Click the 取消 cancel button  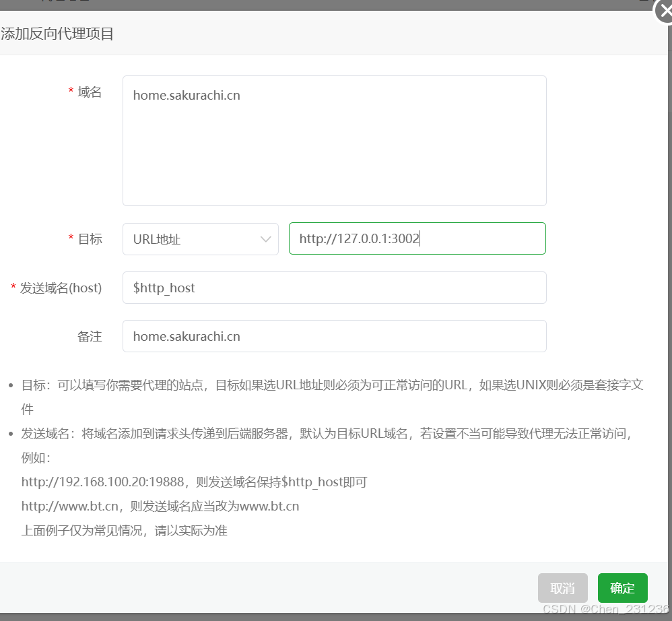(x=563, y=588)
